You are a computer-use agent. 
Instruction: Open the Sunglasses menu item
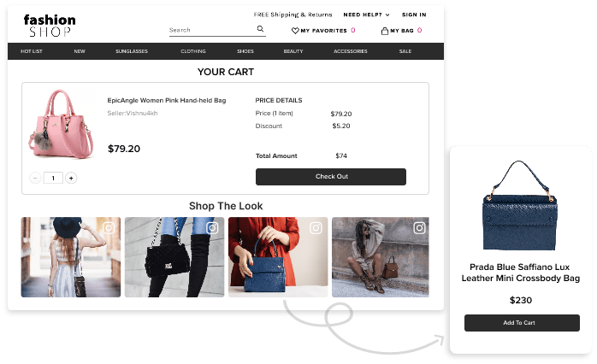[x=132, y=51]
